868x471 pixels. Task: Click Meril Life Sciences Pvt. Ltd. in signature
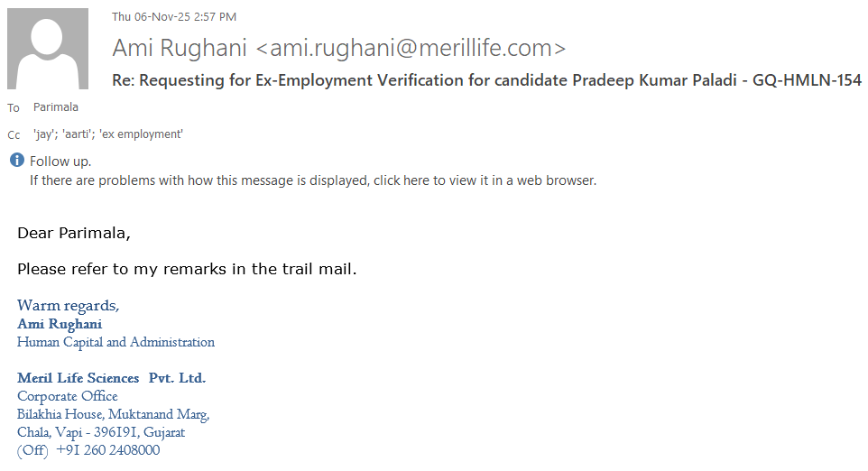(111, 378)
